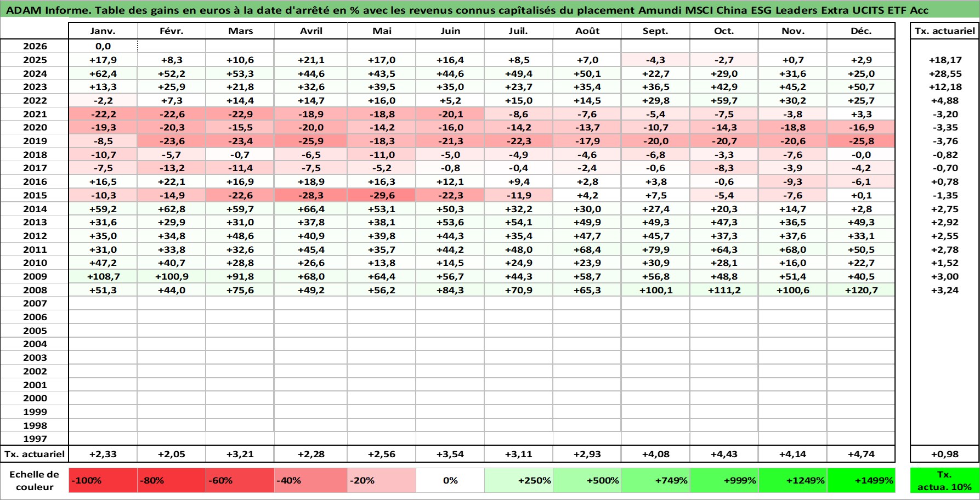Viewport: 980px width, 500px height.
Task: Click the -9,3 cell for November 2016
Action: point(793,182)
